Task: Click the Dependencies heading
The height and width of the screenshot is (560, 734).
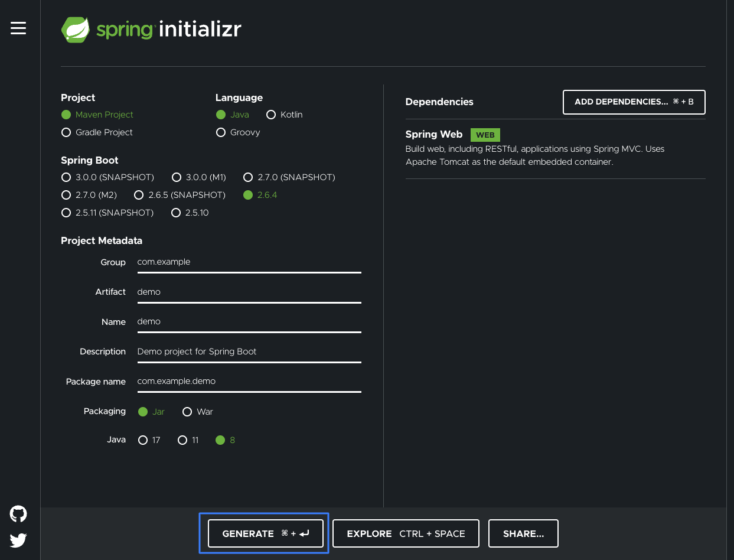Action: click(439, 102)
